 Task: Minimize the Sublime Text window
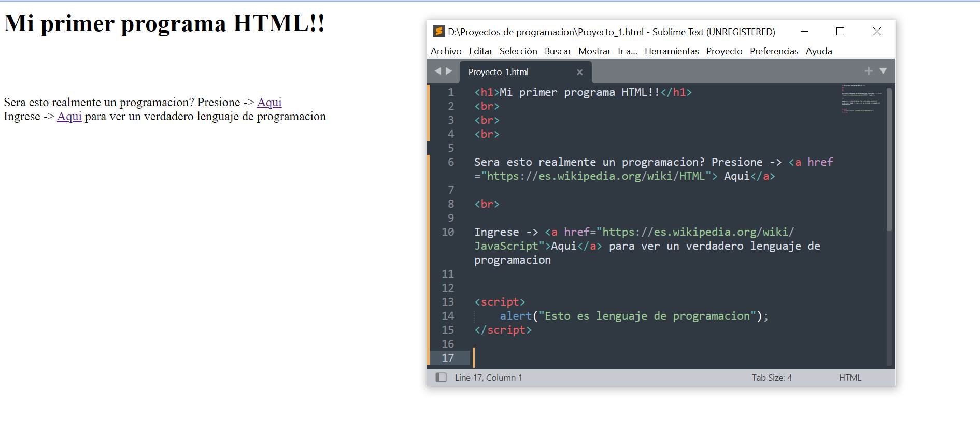[x=804, y=32]
